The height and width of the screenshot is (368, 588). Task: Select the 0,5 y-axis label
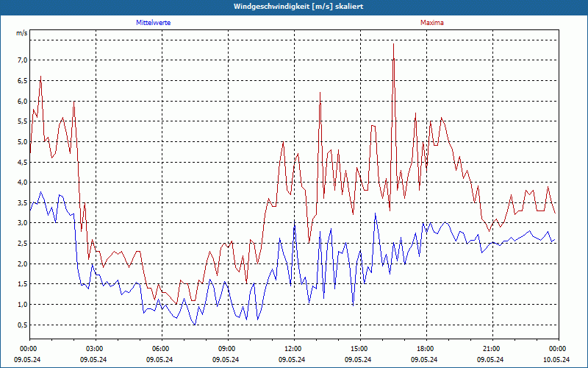click(x=23, y=325)
